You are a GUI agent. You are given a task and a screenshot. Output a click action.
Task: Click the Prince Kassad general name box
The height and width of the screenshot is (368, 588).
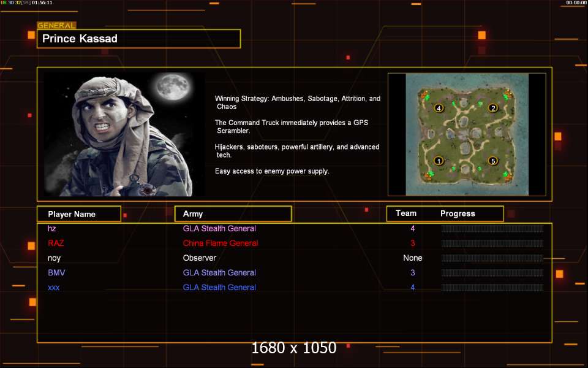(x=139, y=39)
